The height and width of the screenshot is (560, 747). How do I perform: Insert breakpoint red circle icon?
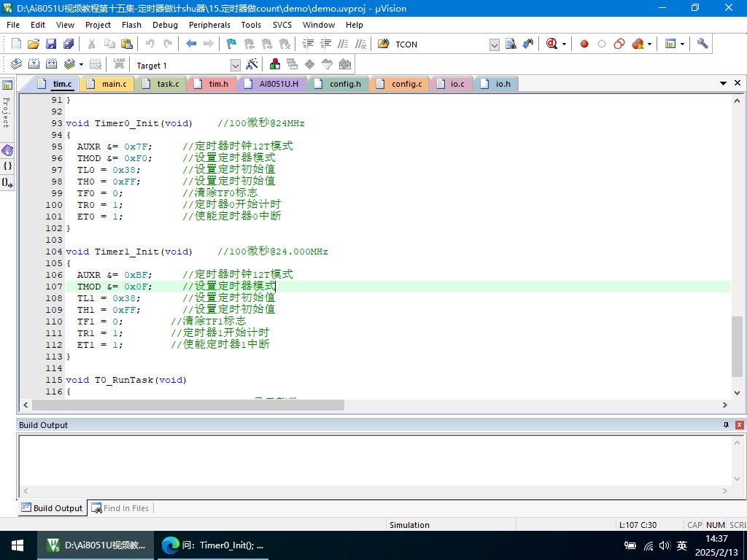click(x=584, y=44)
